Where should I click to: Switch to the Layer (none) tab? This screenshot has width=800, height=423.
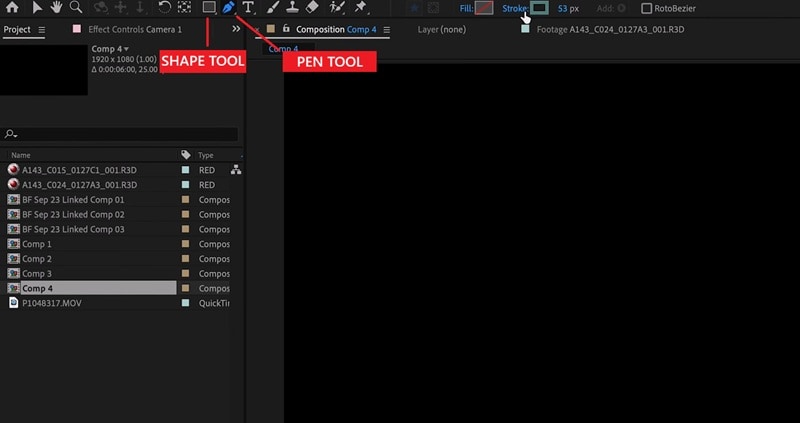441,30
